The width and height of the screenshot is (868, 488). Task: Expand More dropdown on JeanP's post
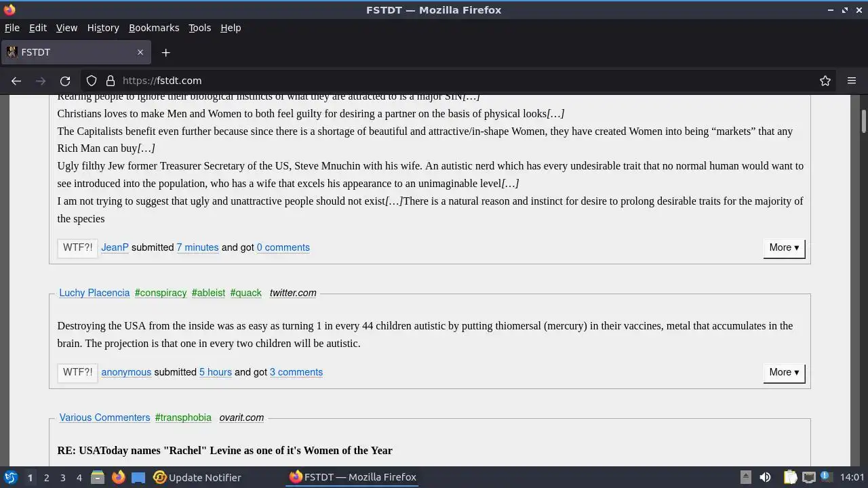pos(784,247)
